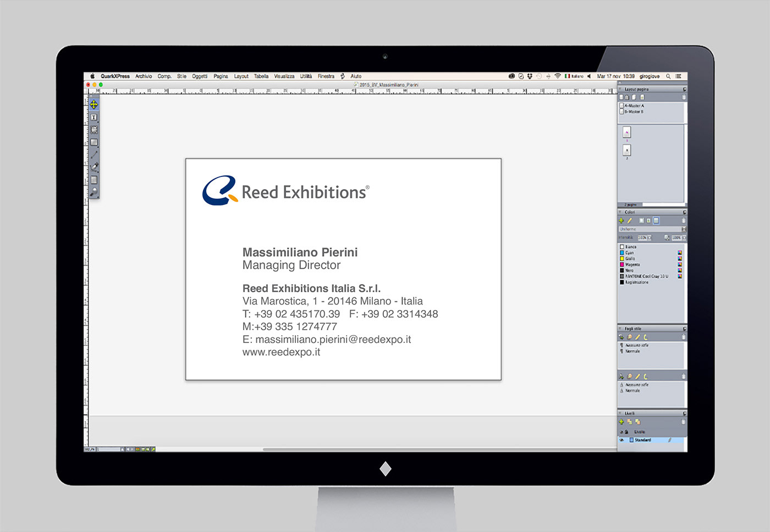
Task: Open the Uniforme blend type dropdown
Action: coord(652,229)
